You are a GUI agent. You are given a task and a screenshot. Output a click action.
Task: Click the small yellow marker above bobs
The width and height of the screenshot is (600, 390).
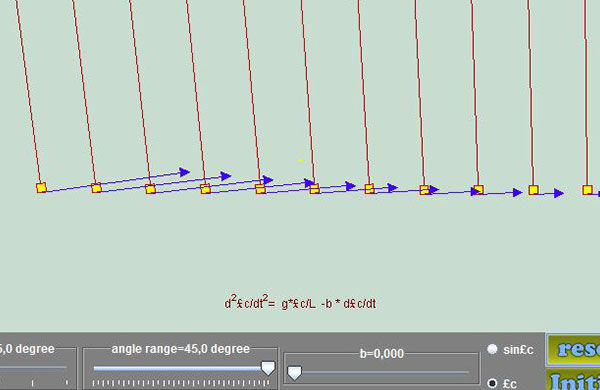tap(300, 161)
